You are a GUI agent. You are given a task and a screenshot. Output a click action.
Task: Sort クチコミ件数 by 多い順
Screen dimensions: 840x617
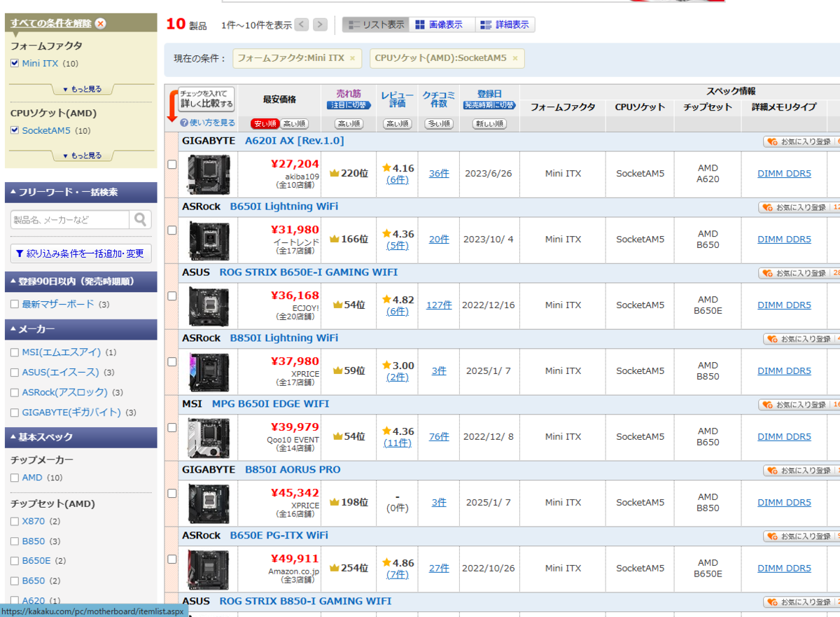439,124
